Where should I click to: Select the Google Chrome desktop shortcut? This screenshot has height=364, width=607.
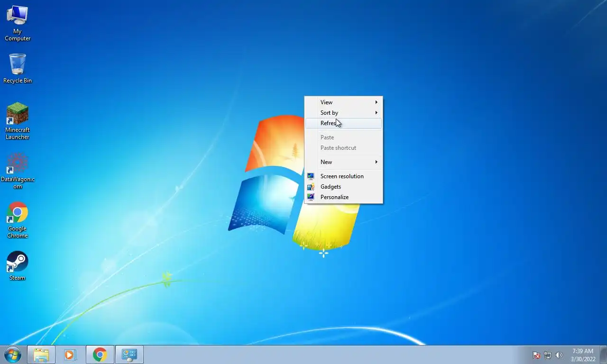pyautogui.click(x=18, y=220)
